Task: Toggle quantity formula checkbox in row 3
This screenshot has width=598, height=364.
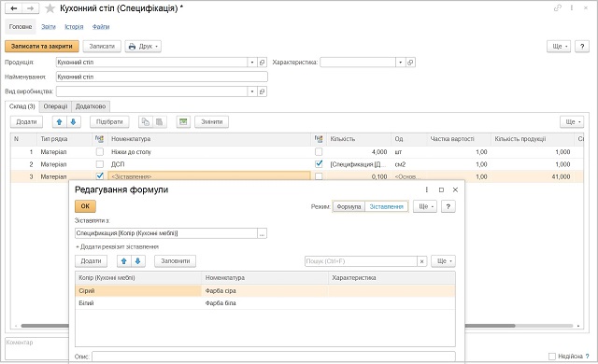Action: [319, 176]
